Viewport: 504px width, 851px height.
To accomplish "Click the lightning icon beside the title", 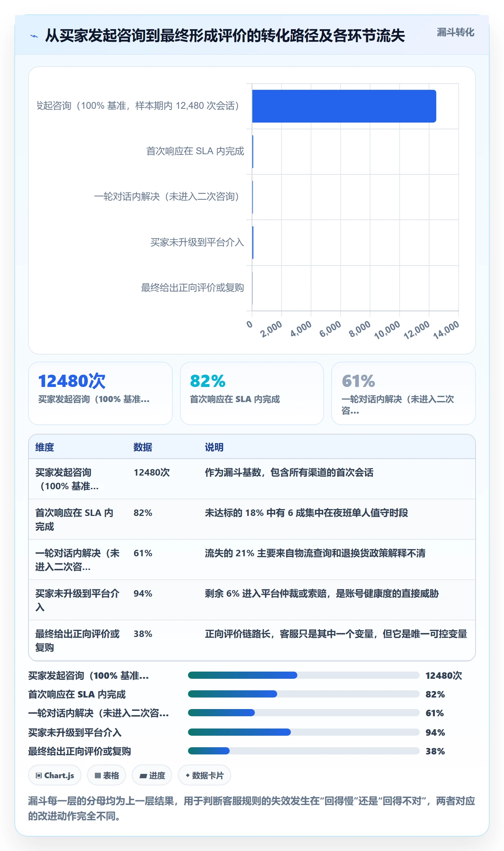I will [34, 36].
